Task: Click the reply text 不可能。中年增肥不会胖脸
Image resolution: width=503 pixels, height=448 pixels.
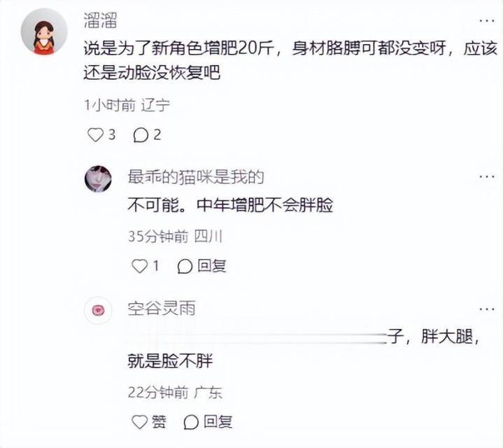Action: 229,206
